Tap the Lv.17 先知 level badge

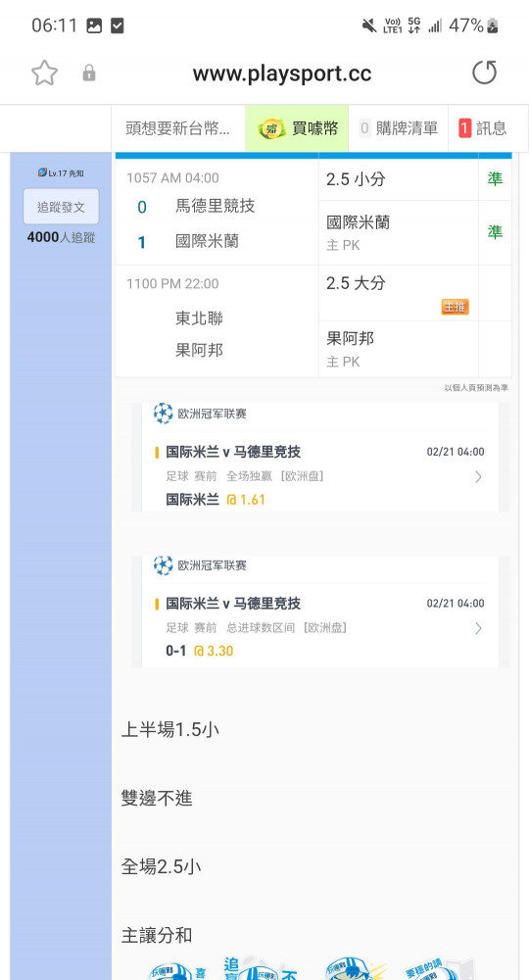(61, 173)
